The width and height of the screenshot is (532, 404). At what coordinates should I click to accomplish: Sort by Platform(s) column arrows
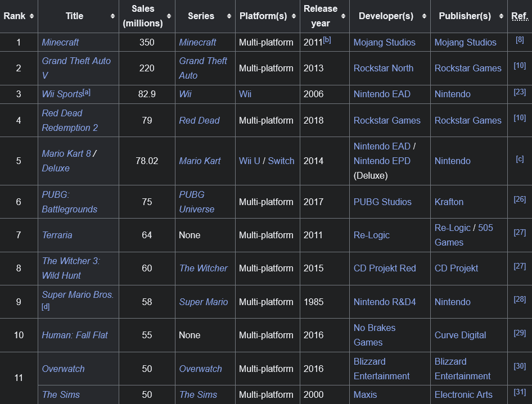coord(294,16)
